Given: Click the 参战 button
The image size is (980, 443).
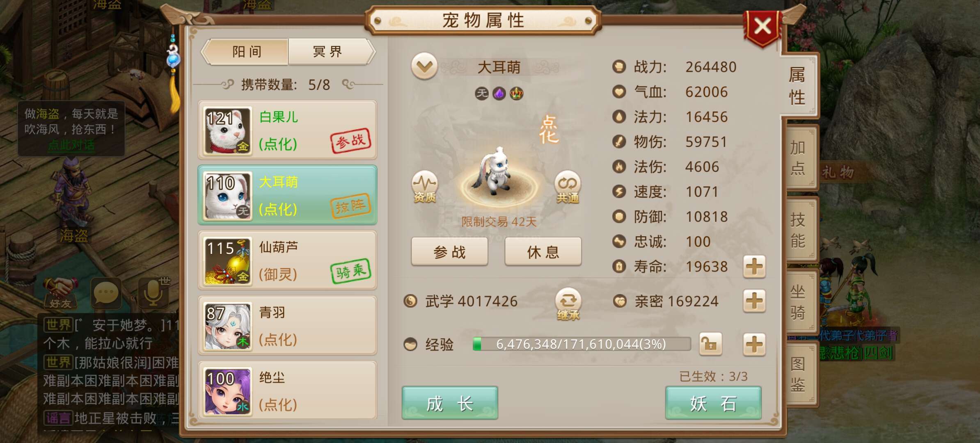Looking at the screenshot, I should coord(450,252).
